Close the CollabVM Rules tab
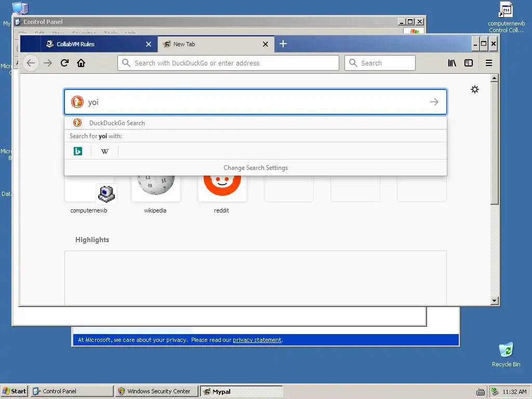532x399 pixels. pyautogui.click(x=149, y=44)
